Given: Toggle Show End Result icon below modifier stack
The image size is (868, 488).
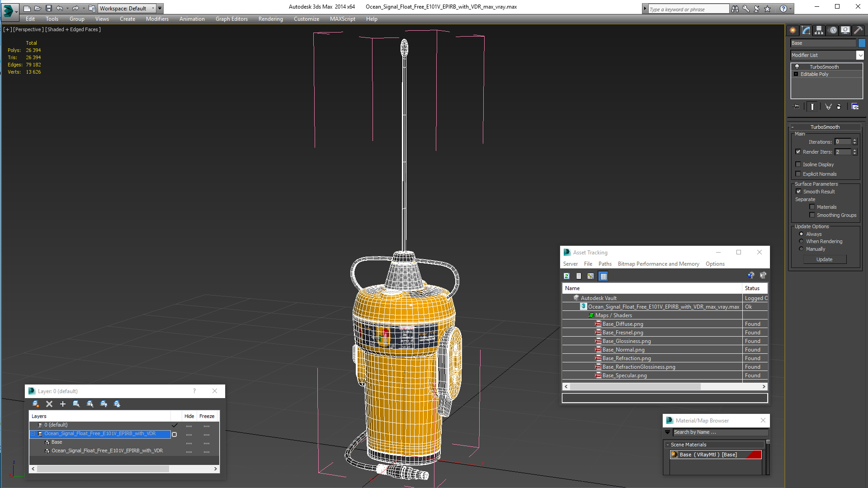Looking at the screenshot, I should pyautogui.click(x=812, y=107).
